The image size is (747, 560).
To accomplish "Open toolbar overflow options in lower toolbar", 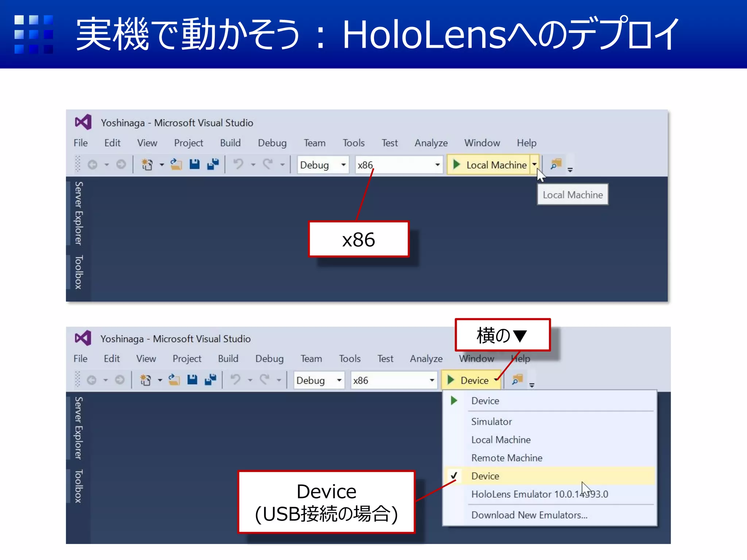I will (x=532, y=385).
